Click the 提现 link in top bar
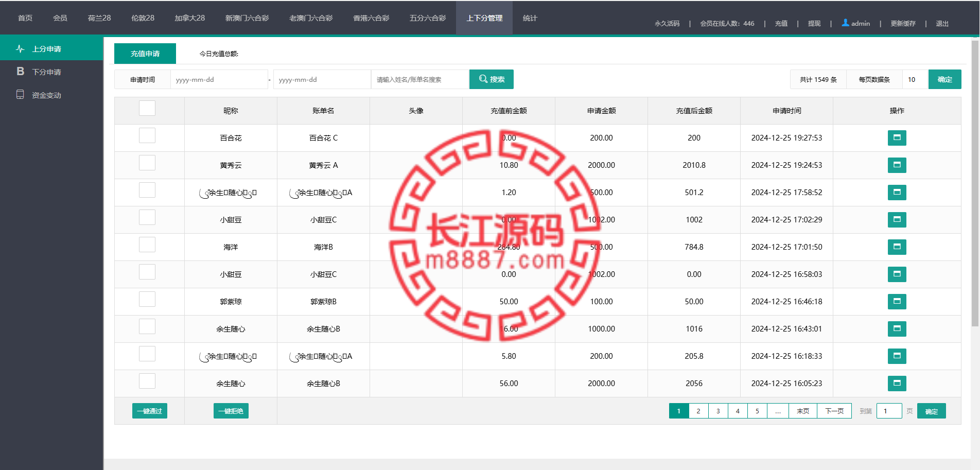This screenshot has width=980, height=470. pyautogui.click(x=814, y=23)
